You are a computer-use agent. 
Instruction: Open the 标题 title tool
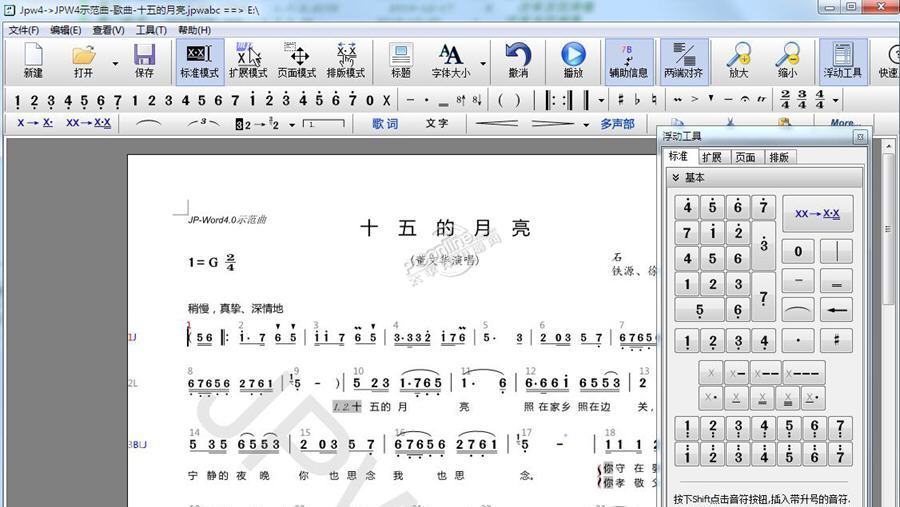click(x=401, y=61)
